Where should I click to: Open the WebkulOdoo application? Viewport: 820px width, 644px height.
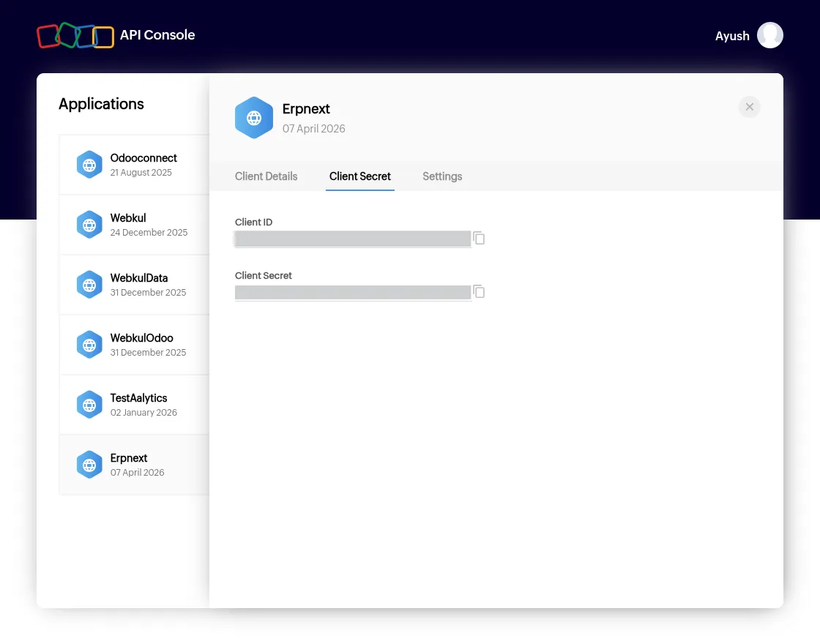[x=135, y=345]
